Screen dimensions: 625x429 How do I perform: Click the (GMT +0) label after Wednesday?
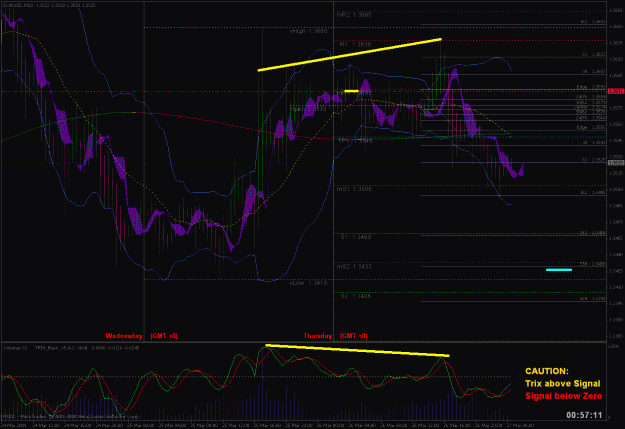(x=164, y=336)
